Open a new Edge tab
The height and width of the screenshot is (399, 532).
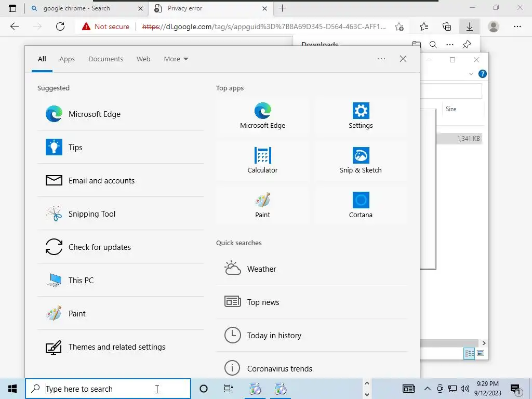click(282, 8)
